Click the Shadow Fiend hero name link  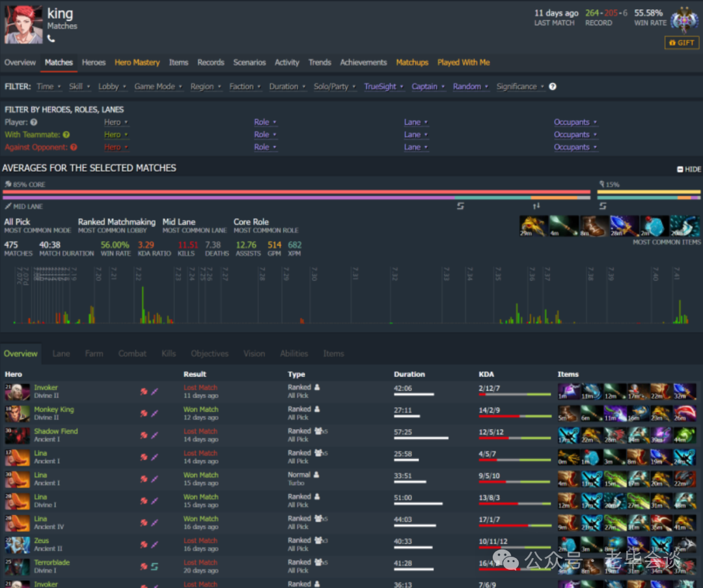click(x=56, y=432)
